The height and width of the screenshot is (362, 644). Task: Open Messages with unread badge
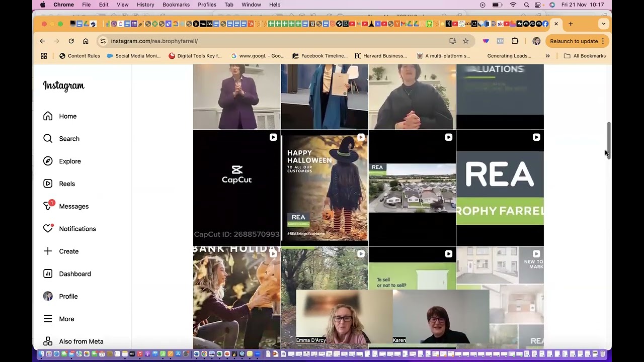click(x=65, y=206)
